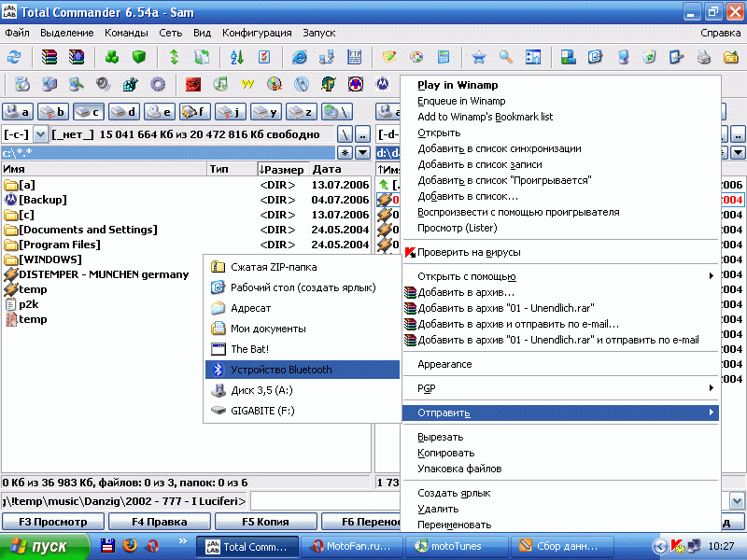This screenshot has height=560, width=747.
Task: Click the red lips icon in second toolbar
Action: (193, 85)
